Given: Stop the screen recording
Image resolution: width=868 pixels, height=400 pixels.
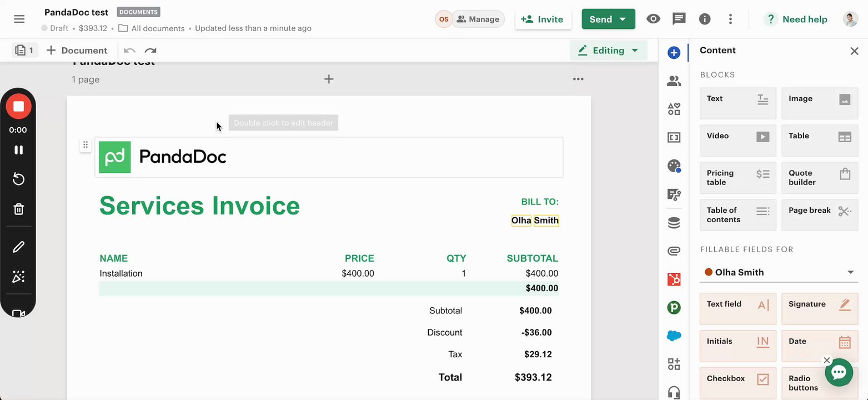Looking at the screenshot, I should (18, 106).
